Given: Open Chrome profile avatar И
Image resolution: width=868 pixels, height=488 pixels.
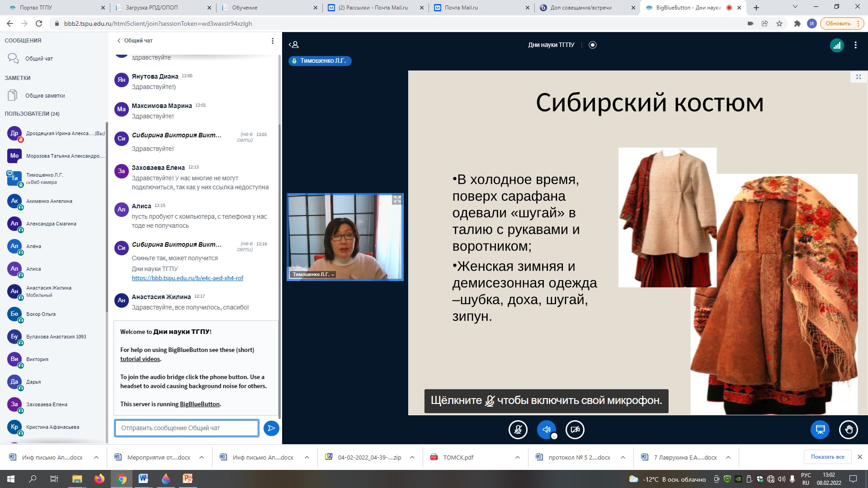Looking at the screenshot, I should pyautogui.click(x=812, y=23).
